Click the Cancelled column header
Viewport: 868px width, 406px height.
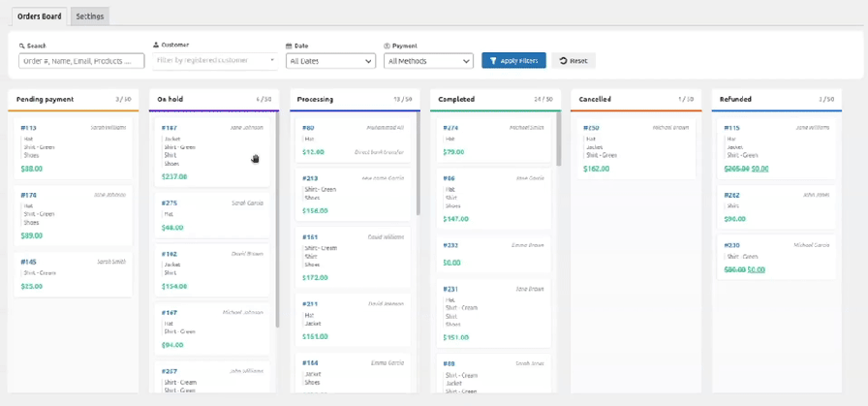[x=636, y=100]
